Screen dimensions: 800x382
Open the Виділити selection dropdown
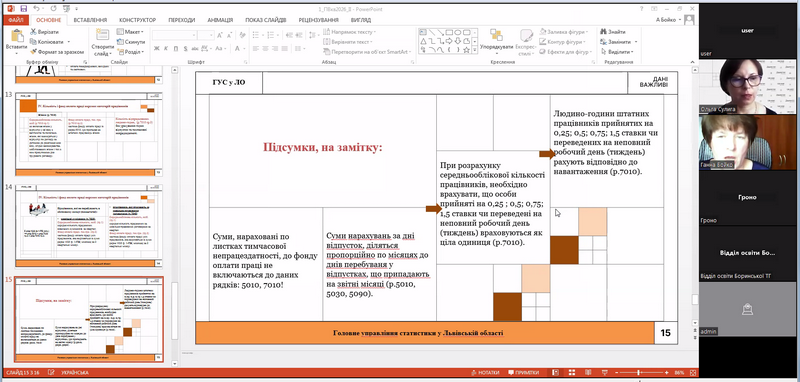tap(617, 52)
